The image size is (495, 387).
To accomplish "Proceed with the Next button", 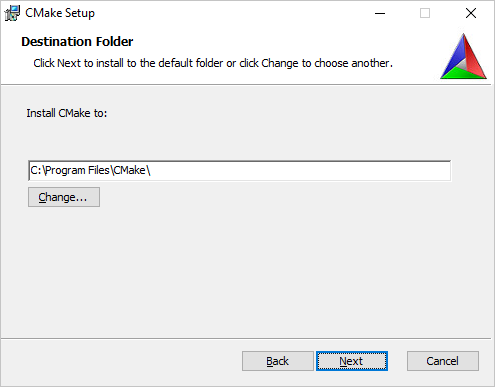I will pos(352,361).
